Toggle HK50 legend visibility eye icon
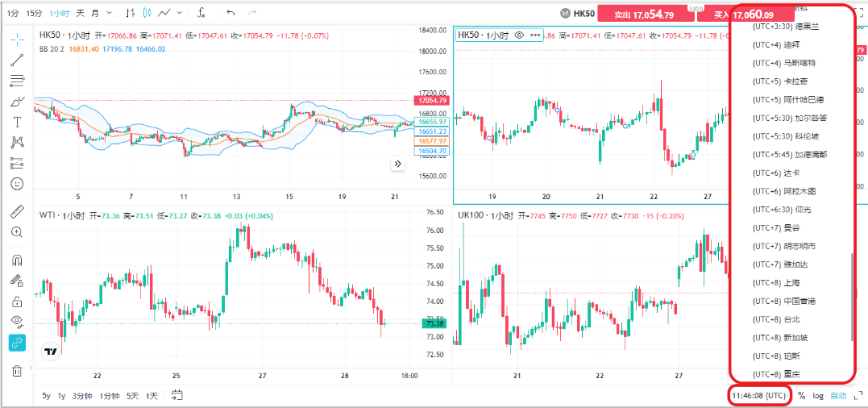The width and height of the screenshot is (868, 408). tap(519, 35)
